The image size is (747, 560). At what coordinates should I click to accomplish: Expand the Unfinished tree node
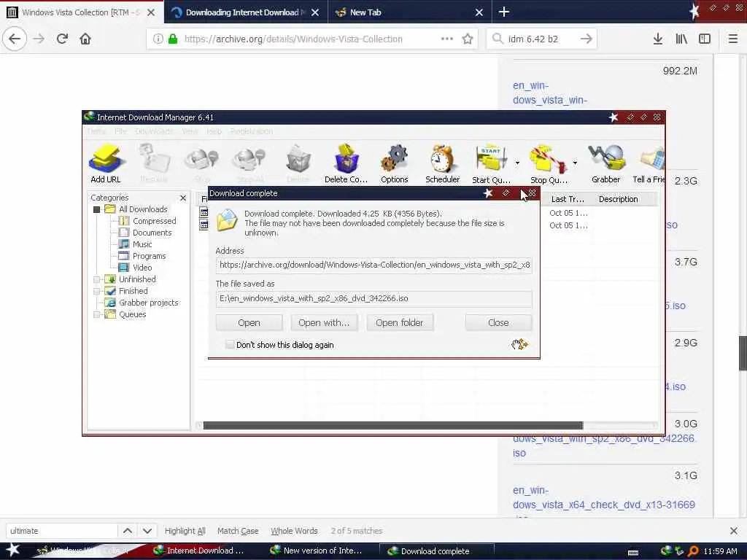(97, 279)
